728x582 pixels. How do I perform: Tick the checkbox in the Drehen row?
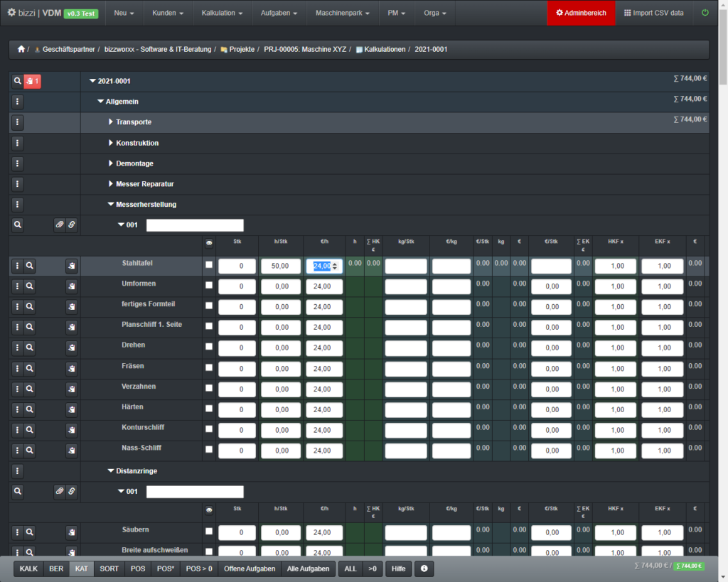click(x=208, y=347)
